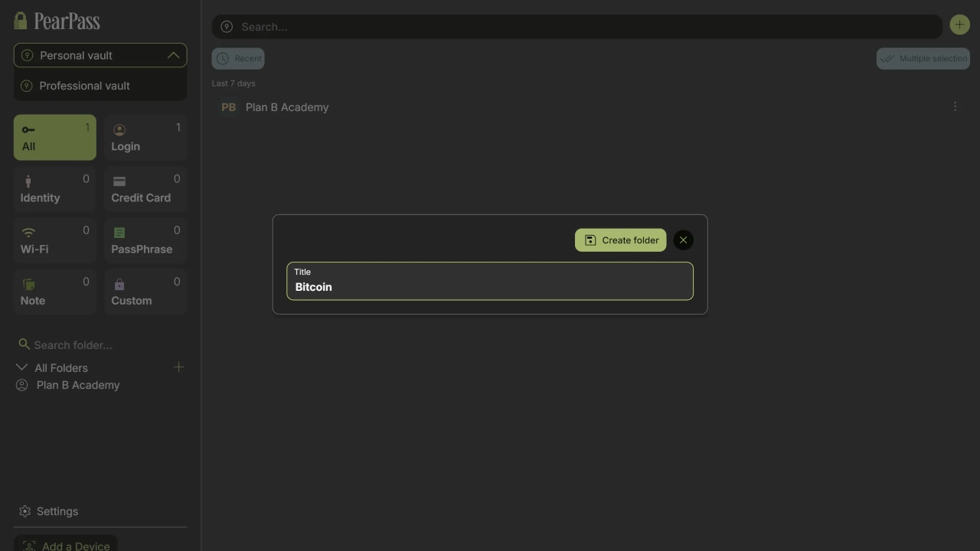Screen dimensions: 980x551
Task: Close the create folder dialog
Action: [683, 240]
